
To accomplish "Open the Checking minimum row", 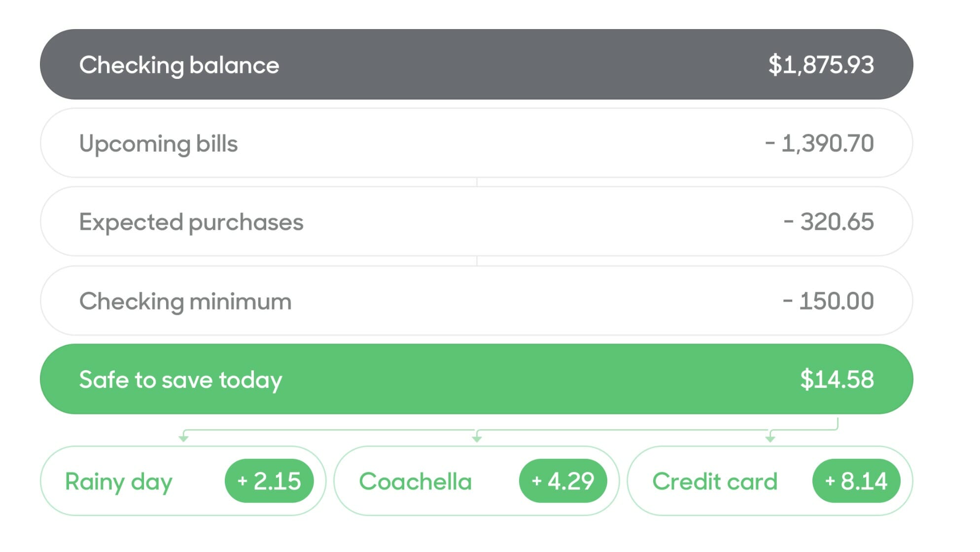I will pyautogui.click(x=476, y=301).
